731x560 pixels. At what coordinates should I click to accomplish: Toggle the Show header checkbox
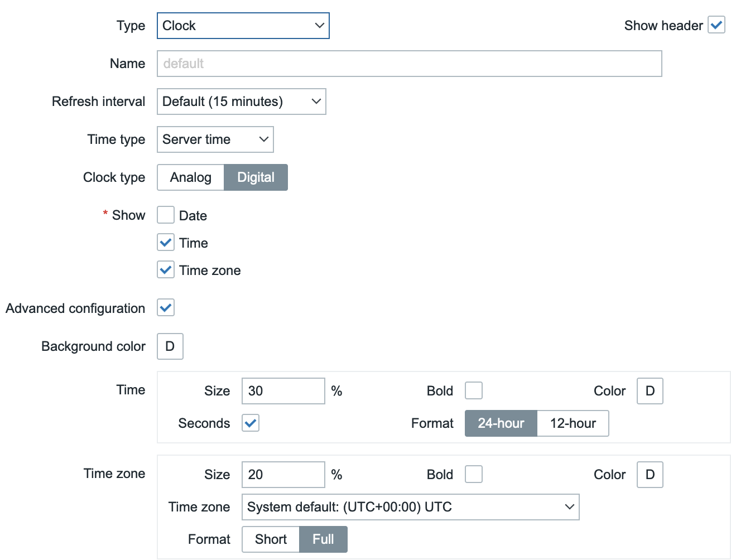click(x=716, y=25)
